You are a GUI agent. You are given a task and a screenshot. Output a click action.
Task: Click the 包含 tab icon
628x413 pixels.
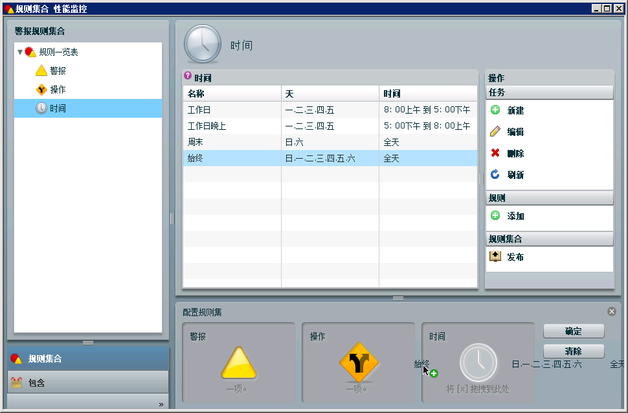[16, 383]
